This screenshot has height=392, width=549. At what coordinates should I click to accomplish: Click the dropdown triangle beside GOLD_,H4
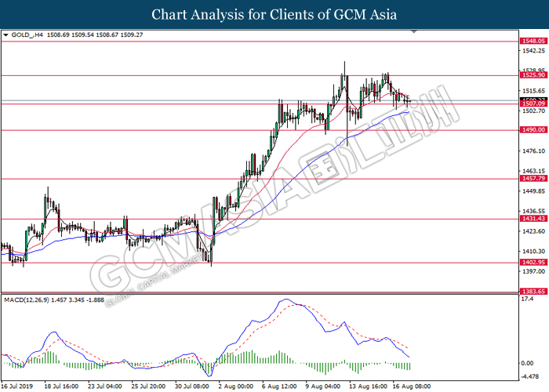(5, 35)
